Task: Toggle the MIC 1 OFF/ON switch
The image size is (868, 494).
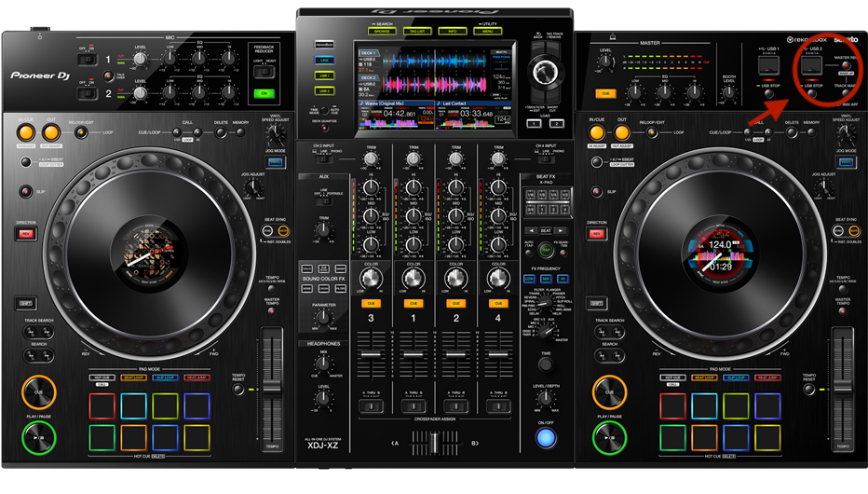Action: click(x=88, y=58)
